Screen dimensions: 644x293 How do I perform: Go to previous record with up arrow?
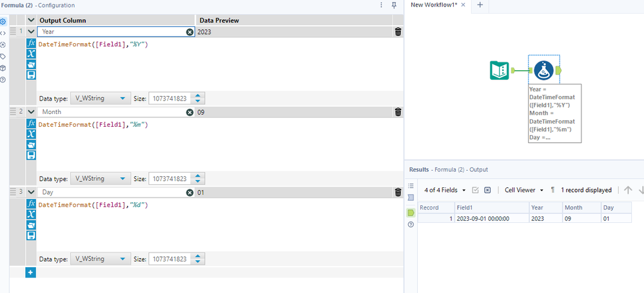pyautogui.click(x=628, y=190)
